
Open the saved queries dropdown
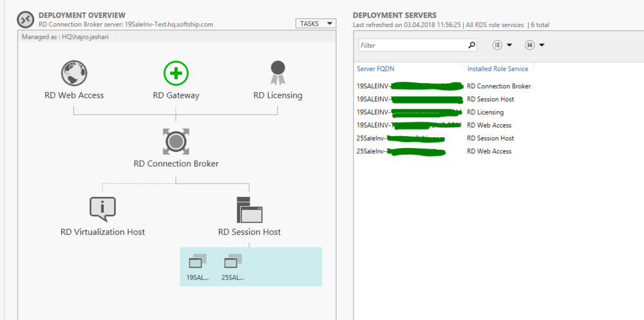pyautogui.click(x=535, y=45)
